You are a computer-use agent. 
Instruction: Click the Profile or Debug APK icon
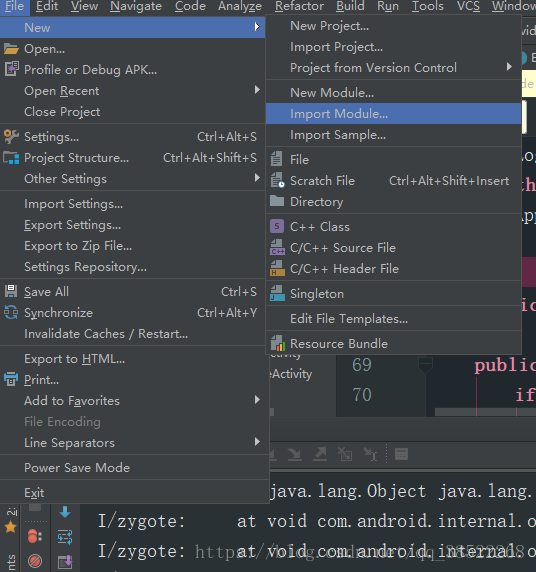[11, 69]
